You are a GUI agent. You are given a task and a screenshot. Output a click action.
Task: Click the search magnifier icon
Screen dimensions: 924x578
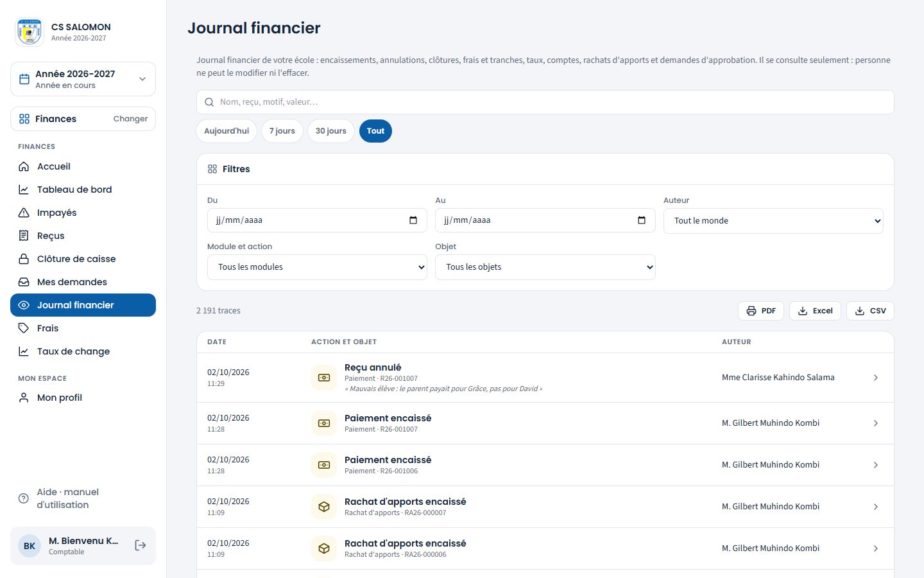coord(209,102)
